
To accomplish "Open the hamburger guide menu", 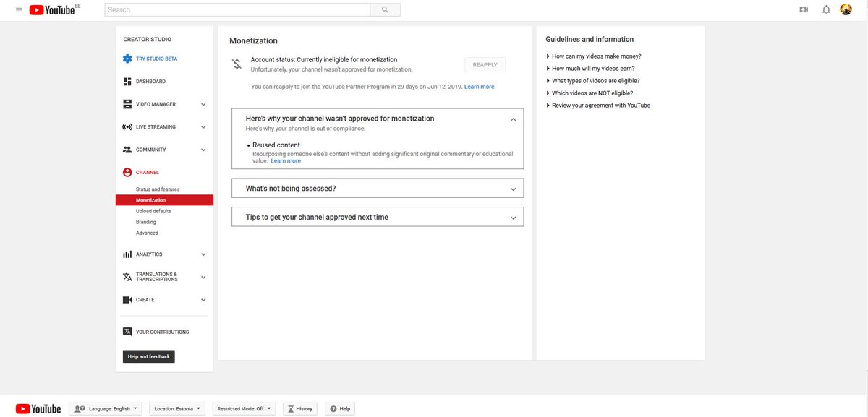I will [19, 10].
